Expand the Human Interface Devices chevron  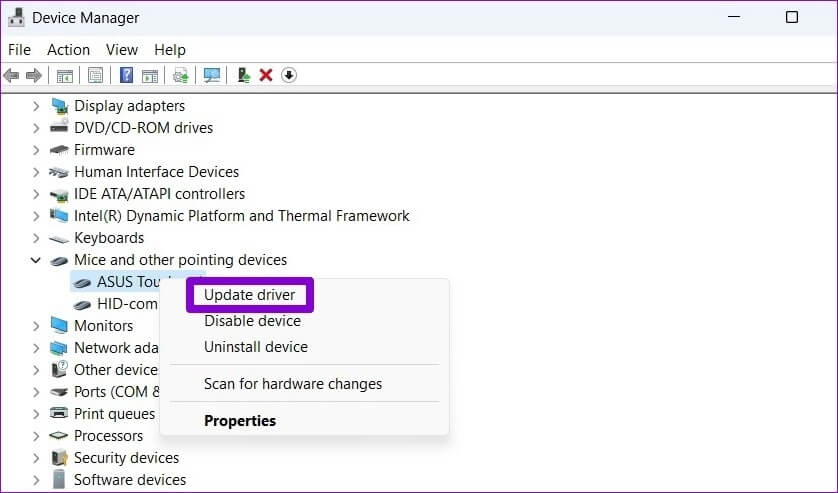(x=36, y=172)
